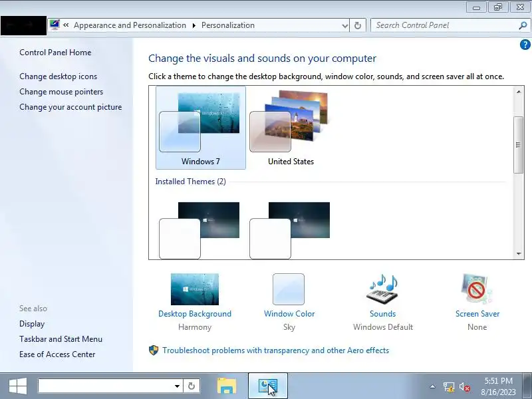Click the theme list scrollbar thumb
Image resolution: width=532 pixels, height=399 pixels.
click(518, 145)
